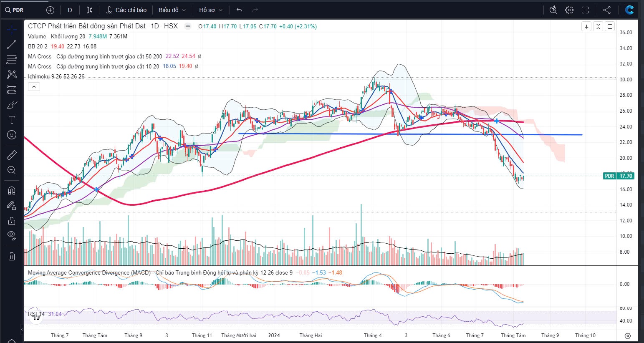Maximize the main chart pane
The height and width of the screenshot is (343, 644).
coord(610,26)
